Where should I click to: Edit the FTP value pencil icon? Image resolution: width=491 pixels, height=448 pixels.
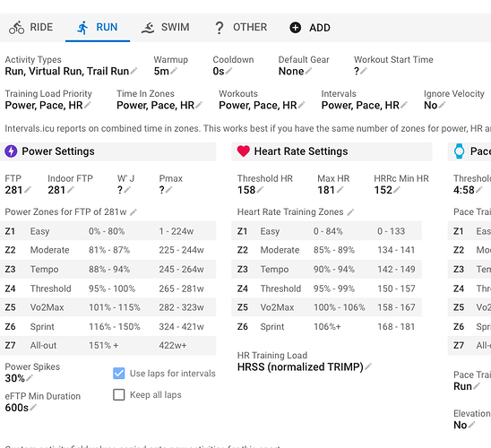(x=28, y=190)
